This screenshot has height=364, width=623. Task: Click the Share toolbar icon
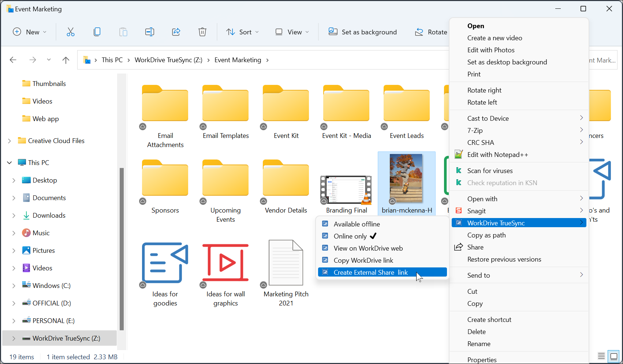coord(176,32)
